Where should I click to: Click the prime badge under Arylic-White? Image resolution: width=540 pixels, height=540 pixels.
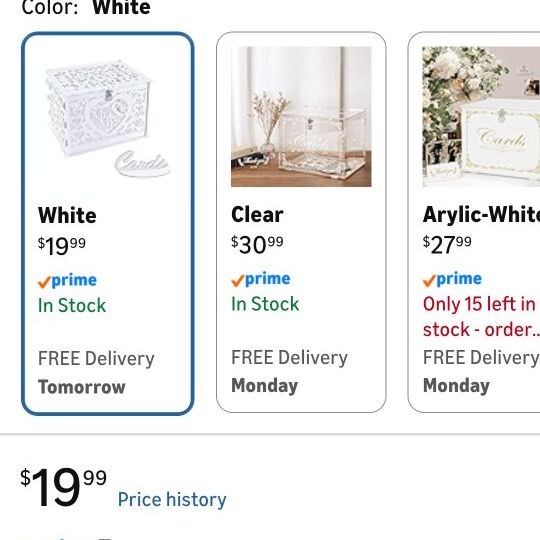[x=452, y=279]
